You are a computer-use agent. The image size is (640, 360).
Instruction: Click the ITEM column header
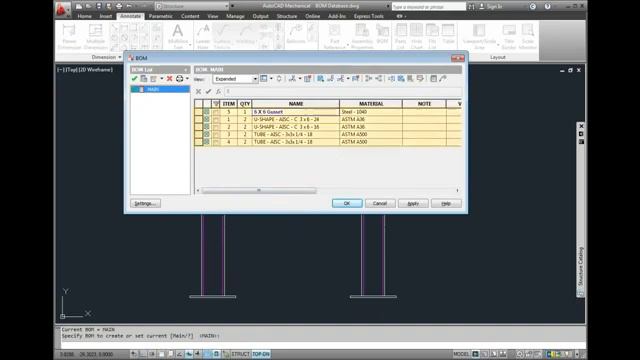[x=229, y=104]
